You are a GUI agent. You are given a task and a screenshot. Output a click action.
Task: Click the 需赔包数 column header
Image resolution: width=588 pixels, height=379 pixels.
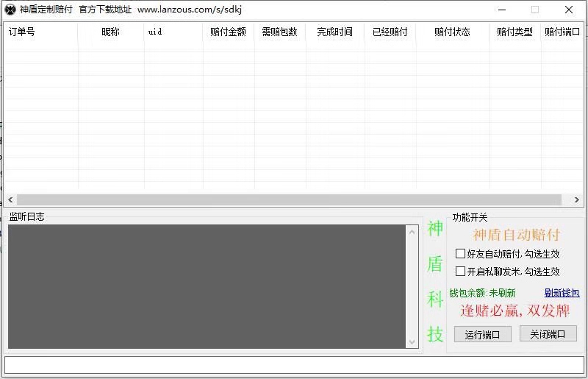tap(280, 32)
